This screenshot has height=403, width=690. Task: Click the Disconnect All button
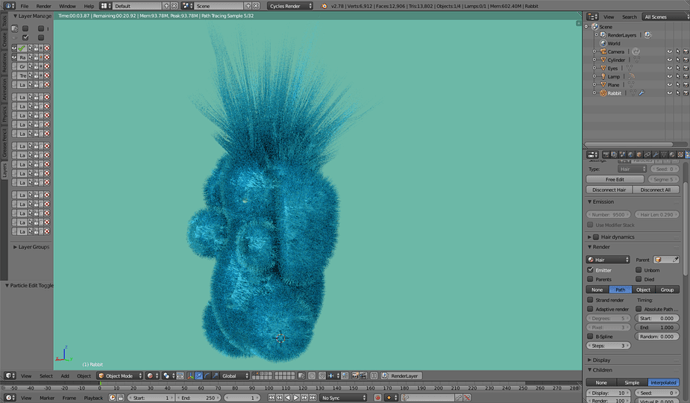pyautogui.click(x=656, y=190)
